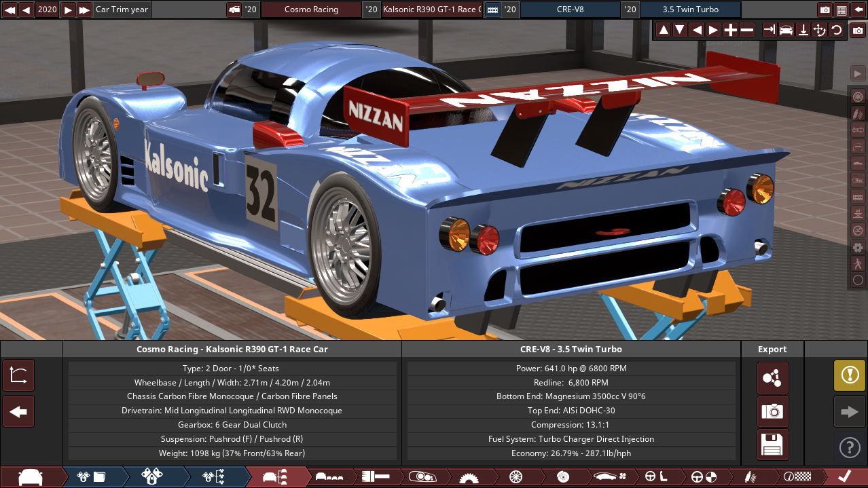Toggle wheel visibility in side panel
868x488 pixels.
tap(858, 96)
